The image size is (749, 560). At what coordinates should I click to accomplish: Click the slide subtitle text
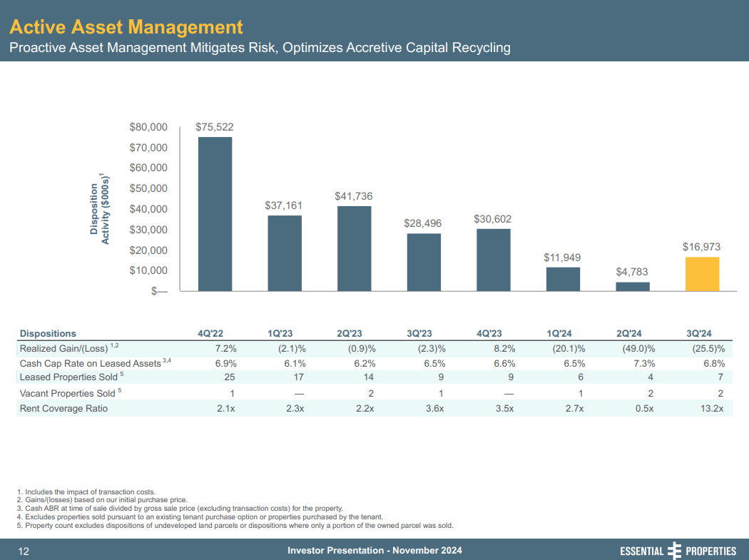(x=261, y=48)
